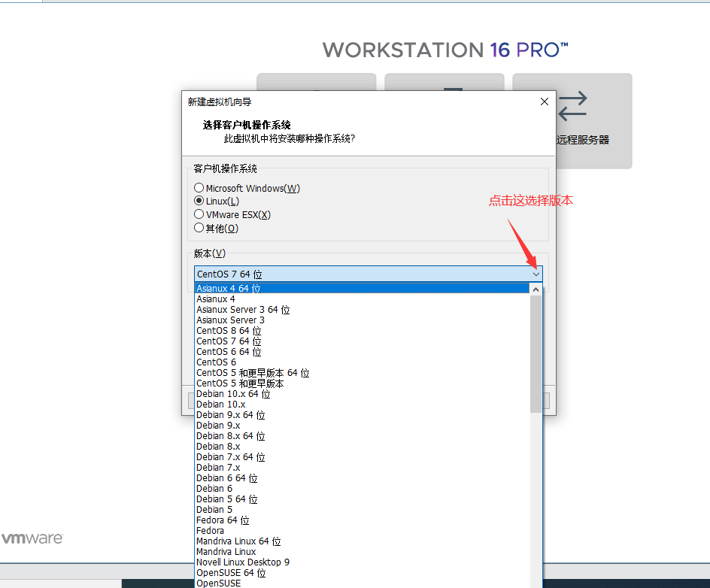Choose Debian 8.x entry
Image resolution: width=710 pixels, height=588 pixels.
(362, 447)
